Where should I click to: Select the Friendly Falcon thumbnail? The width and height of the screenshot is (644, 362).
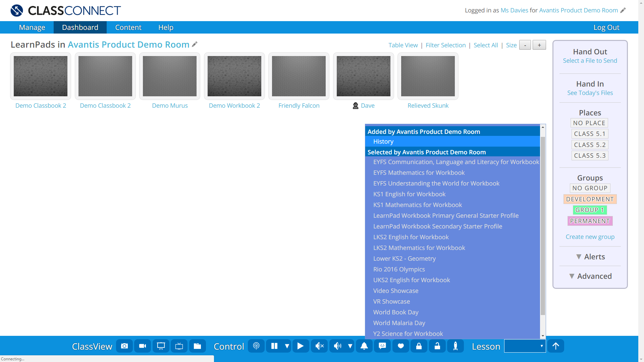(x=299, y=76)
